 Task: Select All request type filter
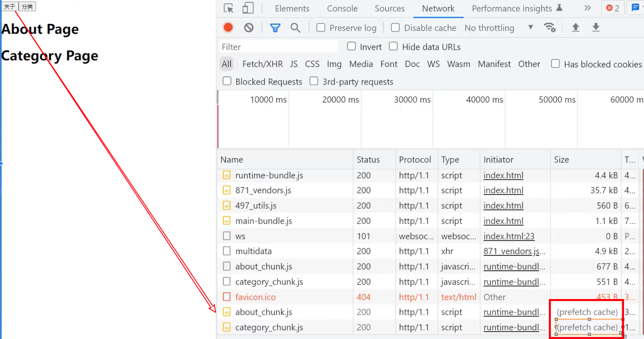(227, 64)
